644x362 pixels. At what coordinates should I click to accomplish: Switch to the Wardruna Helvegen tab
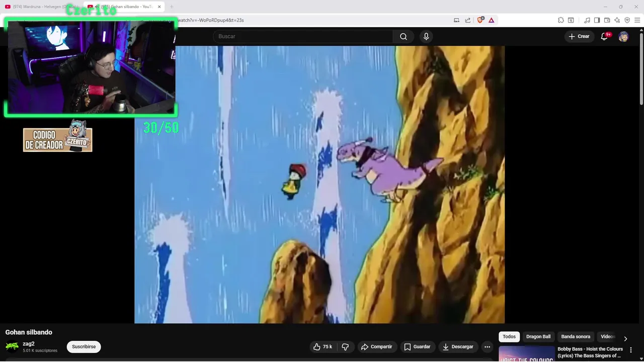pyautogui.click(x=40, y=7)
